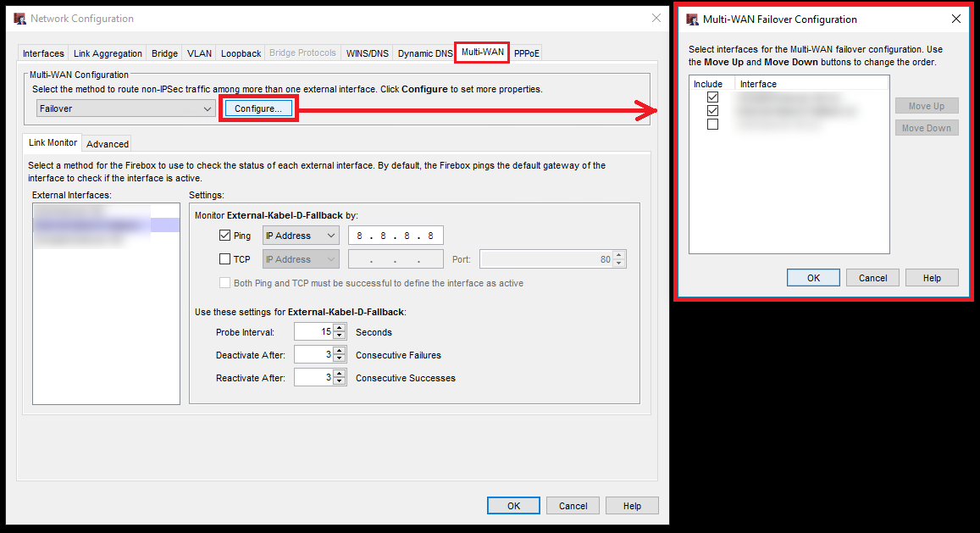Image resolution: width=980 pixels, height=533 pixels.
Task: Uncheck the first interface Include checkbox
Action: [712, 97]
